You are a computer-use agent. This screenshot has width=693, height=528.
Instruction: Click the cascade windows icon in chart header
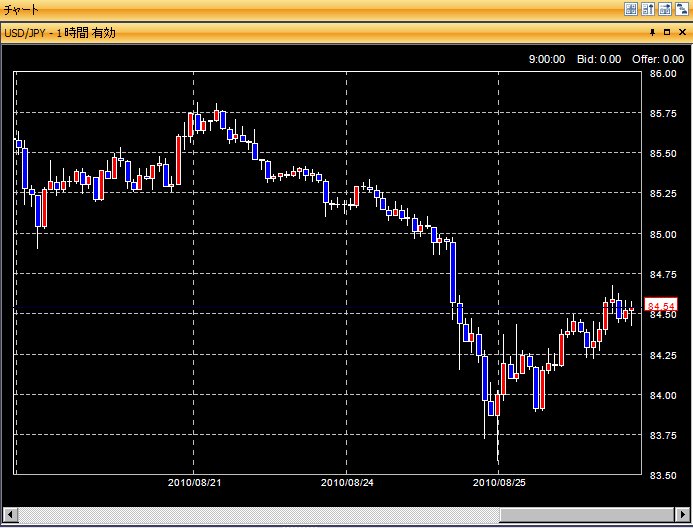coord(680,8)
